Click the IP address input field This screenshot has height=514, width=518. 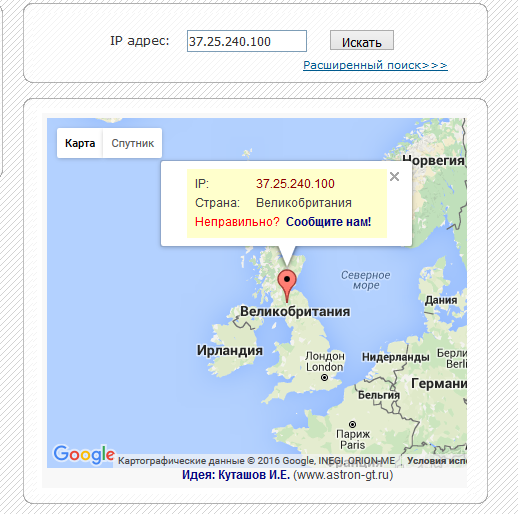[247, 41]
